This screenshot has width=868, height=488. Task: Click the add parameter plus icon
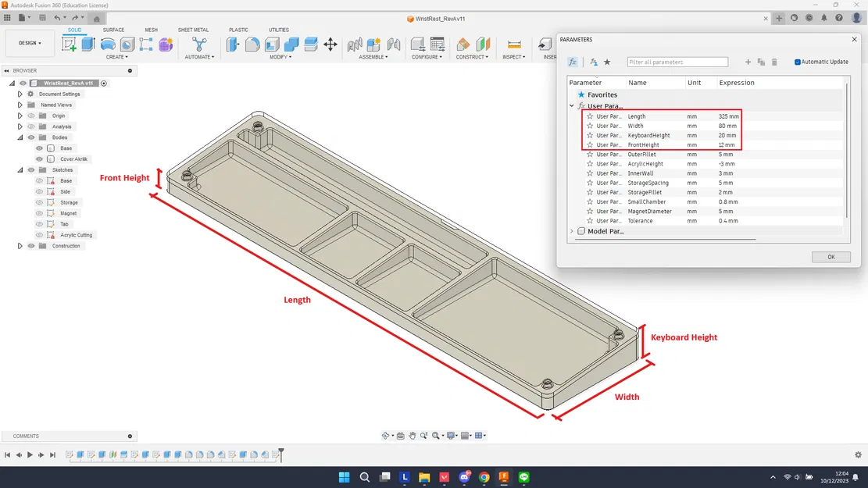(748, 62)
